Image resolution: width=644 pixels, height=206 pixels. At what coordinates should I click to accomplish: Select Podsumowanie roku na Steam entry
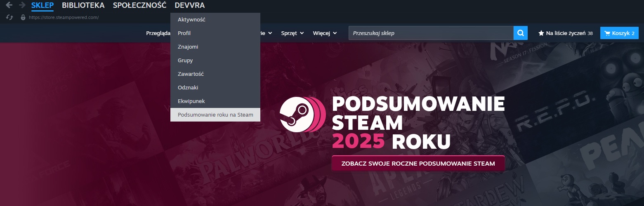215,115
